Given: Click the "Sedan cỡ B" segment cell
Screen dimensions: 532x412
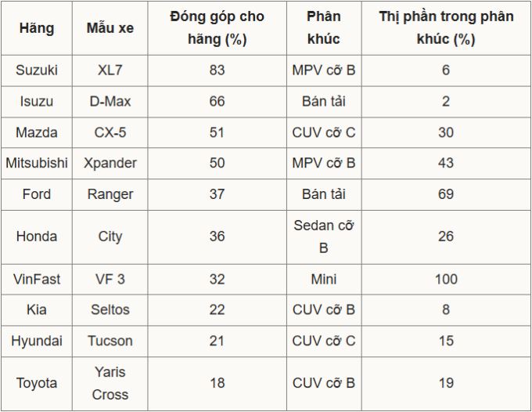Looking at the screenshot, I should (323, 237).
